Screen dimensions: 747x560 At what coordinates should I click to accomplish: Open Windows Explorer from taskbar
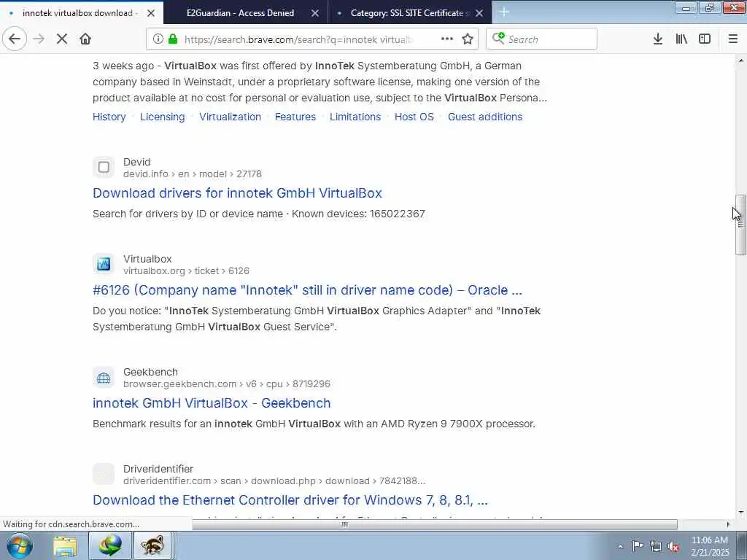65,545
